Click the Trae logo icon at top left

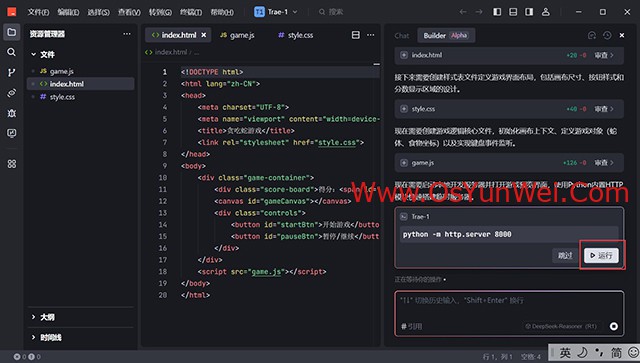coord(12,12)
